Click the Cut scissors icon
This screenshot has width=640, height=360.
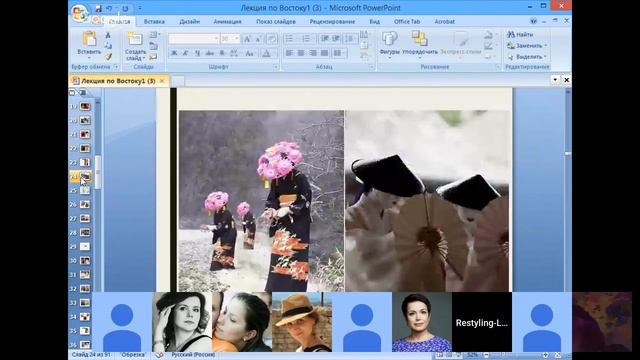(x=108, y=36)
